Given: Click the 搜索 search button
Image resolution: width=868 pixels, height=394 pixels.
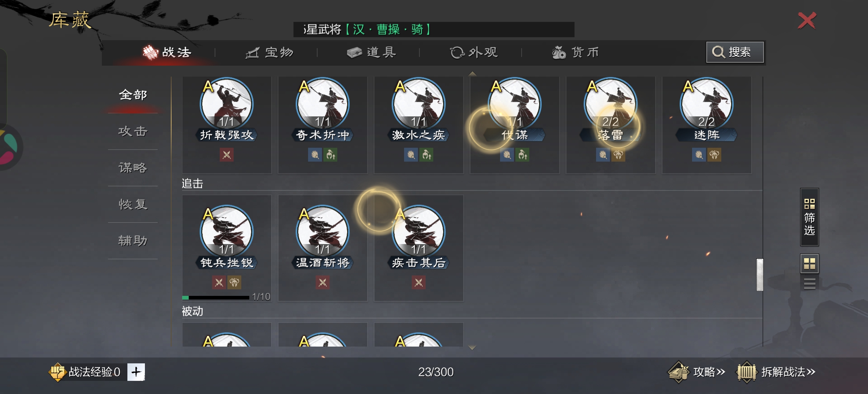Looking at the screenshot, I should (x=735, y=52).
